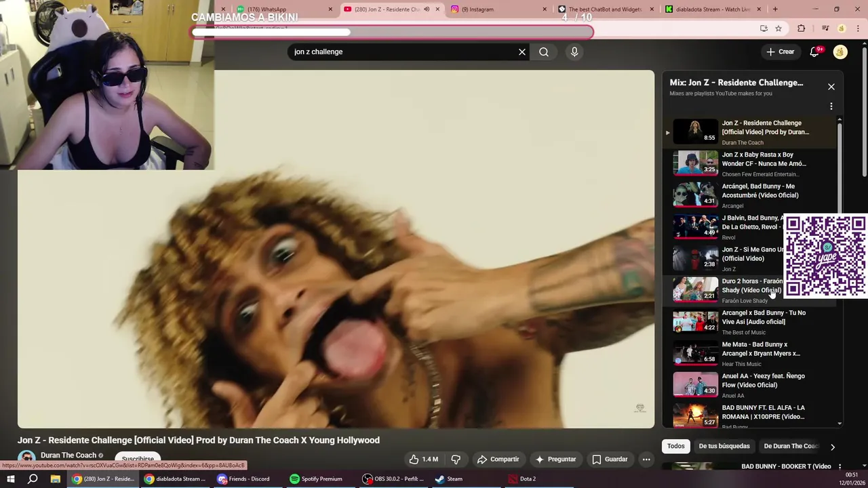Open Windows Start menu

pyautogui.click(x=11, y=479)
